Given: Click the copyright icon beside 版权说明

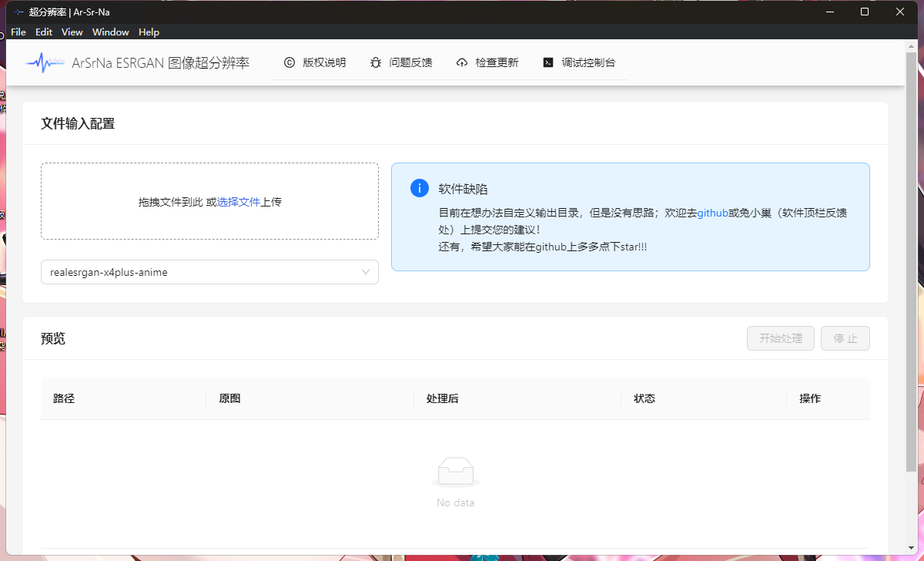Looking at the screenshot, I should [x=290, y=63].
